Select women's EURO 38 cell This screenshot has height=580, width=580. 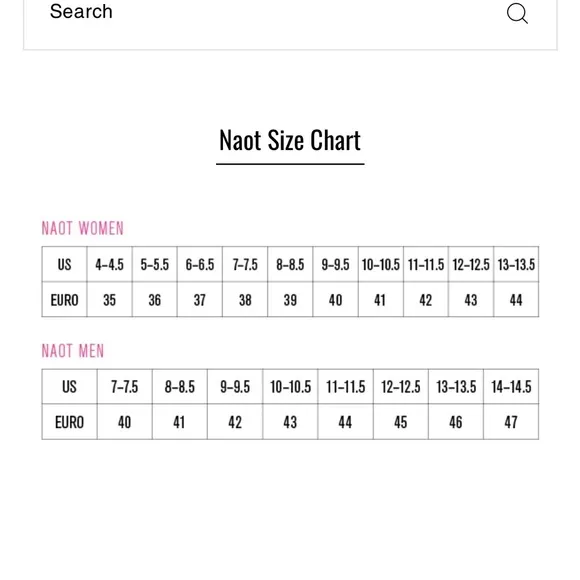click(245, 300)
